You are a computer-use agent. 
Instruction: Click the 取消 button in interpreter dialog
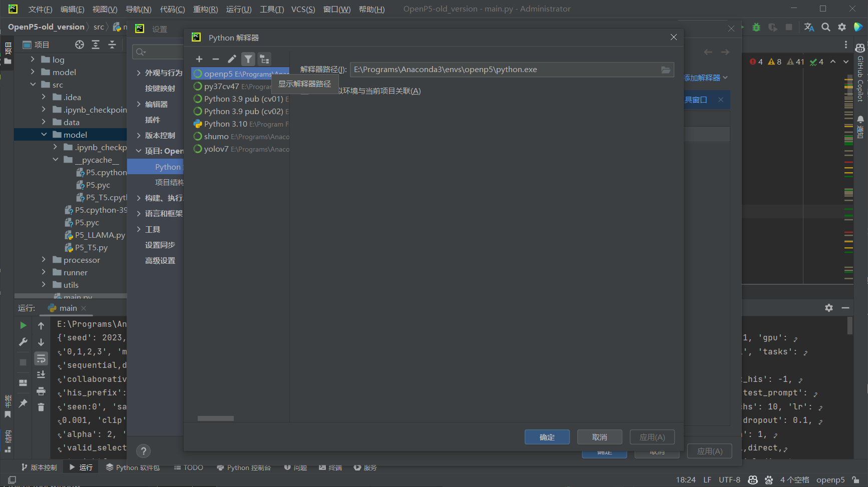click(599, 437)
